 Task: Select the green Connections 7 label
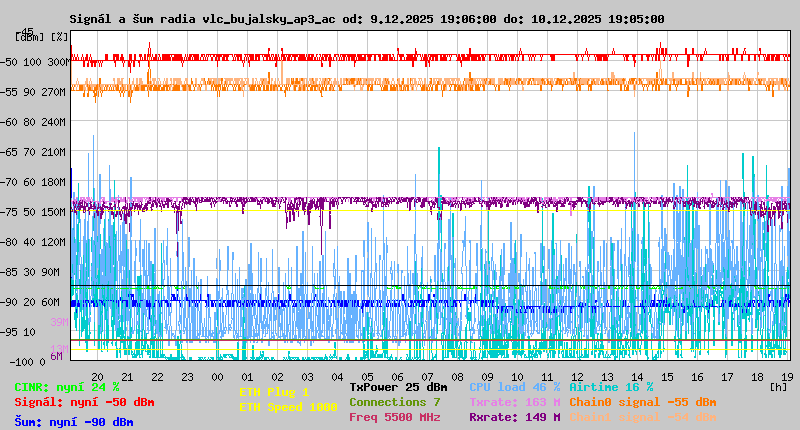394,402
